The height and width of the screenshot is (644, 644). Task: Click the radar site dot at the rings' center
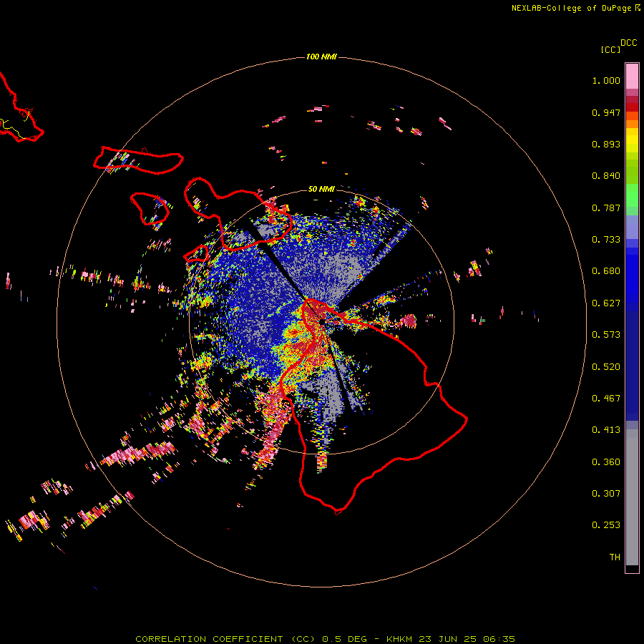[321, 321]
